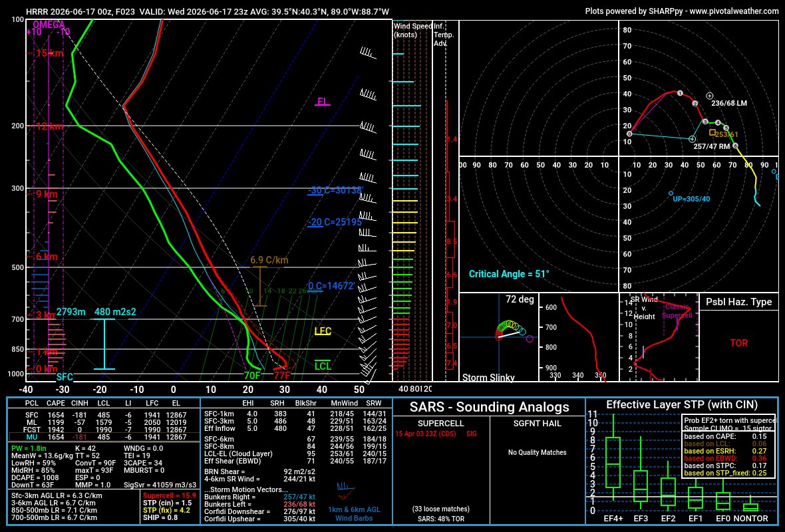Image resolution: width=785 pixels, height=532 pixels.
Task: Click the No Quality Matches text
Action: pyautogui.click(x=537, y=452)
